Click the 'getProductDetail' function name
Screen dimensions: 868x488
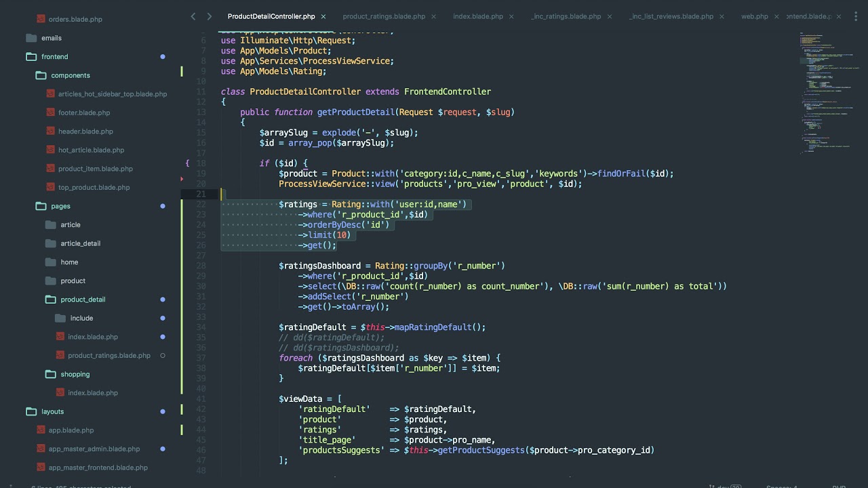click(x=355, y=112)
